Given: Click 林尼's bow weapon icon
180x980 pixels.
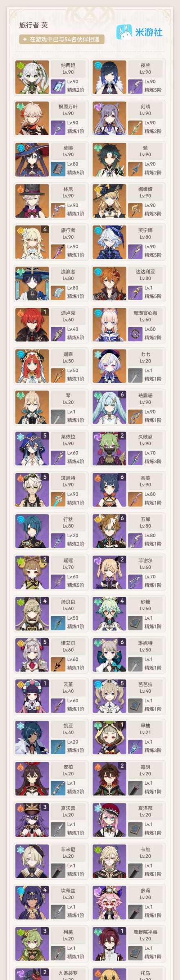Looking at the screenshot, I should pyautogui.click(x=58, y=210).
